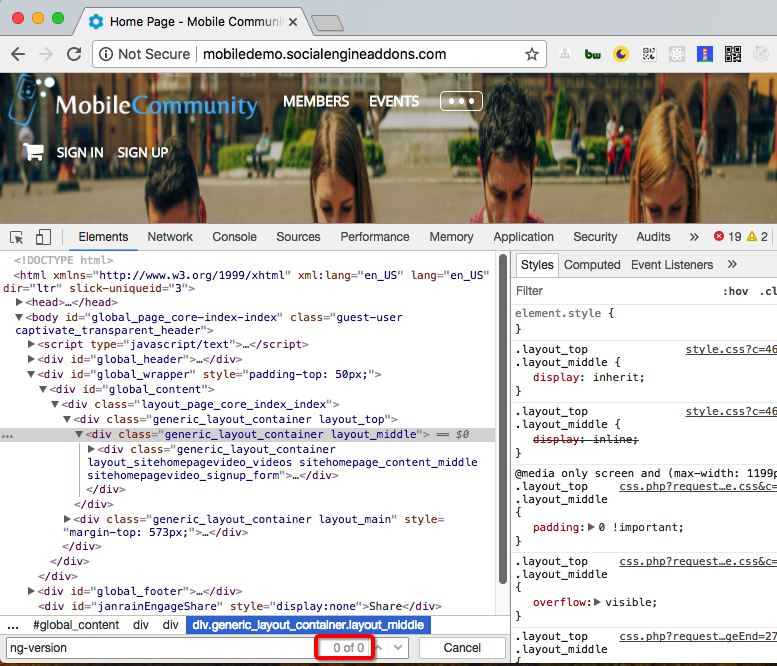Click the ng-version search input
The width and height of the screenshot is (777, 666).
pos(161,648)
